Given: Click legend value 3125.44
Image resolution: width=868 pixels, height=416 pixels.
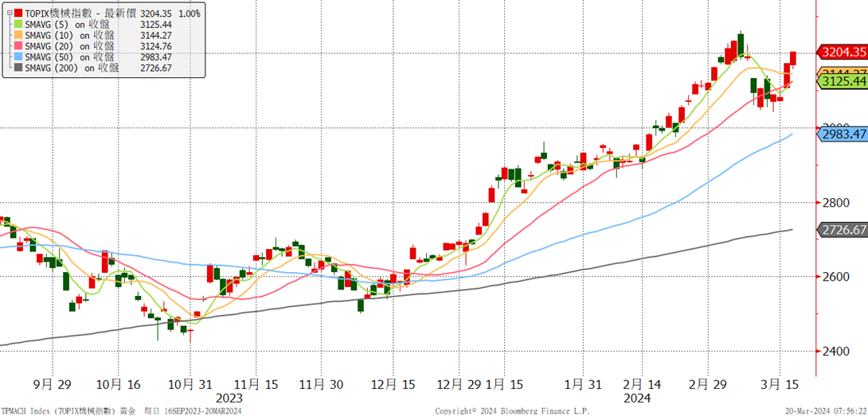Looking at the screenshot, I should click(x=156, y=24).
